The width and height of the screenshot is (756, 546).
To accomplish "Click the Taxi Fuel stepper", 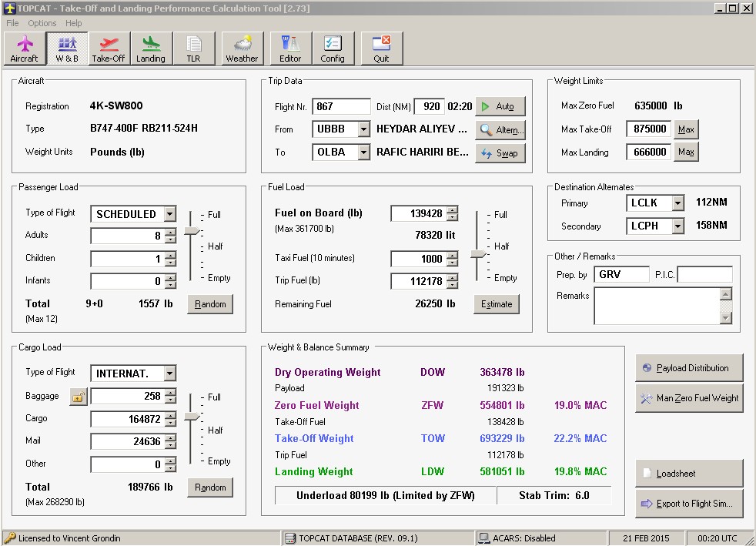I will point(452,259).
